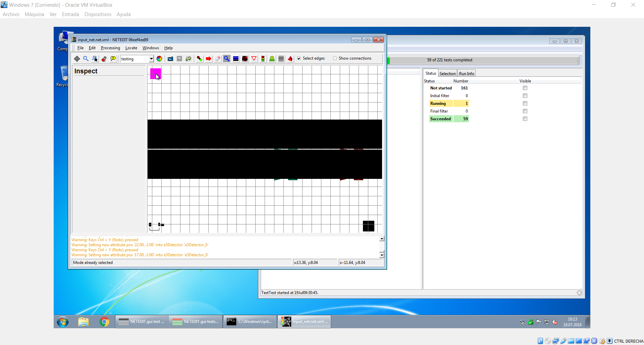Select the red triangle prohibition mode
The width and height of the screenshot is (644, 345).
click(254, 59)
